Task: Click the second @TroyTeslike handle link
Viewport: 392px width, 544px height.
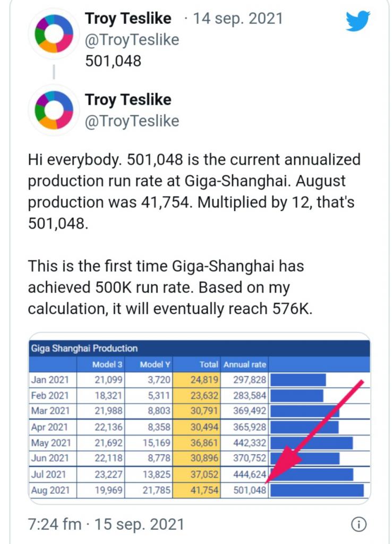Action: point(132,121)
